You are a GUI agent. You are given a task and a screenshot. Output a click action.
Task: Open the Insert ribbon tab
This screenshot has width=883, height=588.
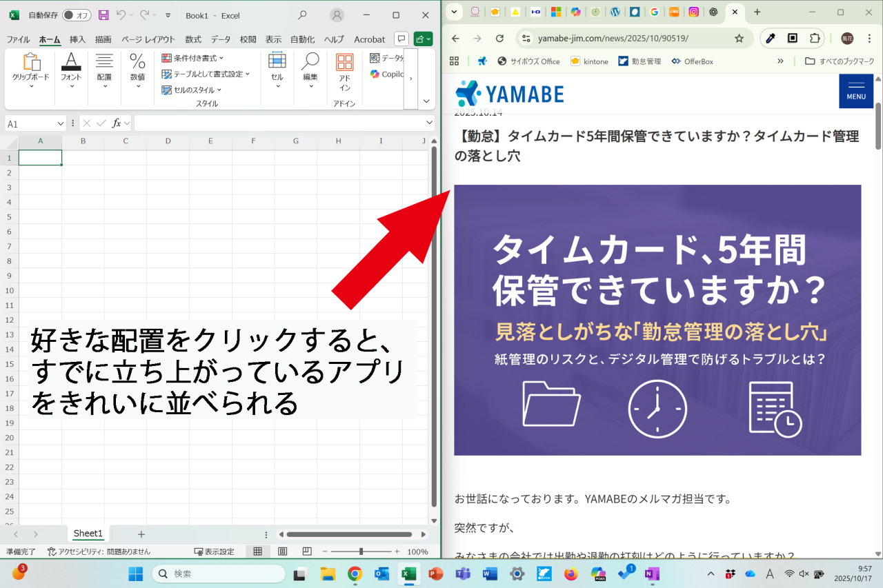[77, 39]
